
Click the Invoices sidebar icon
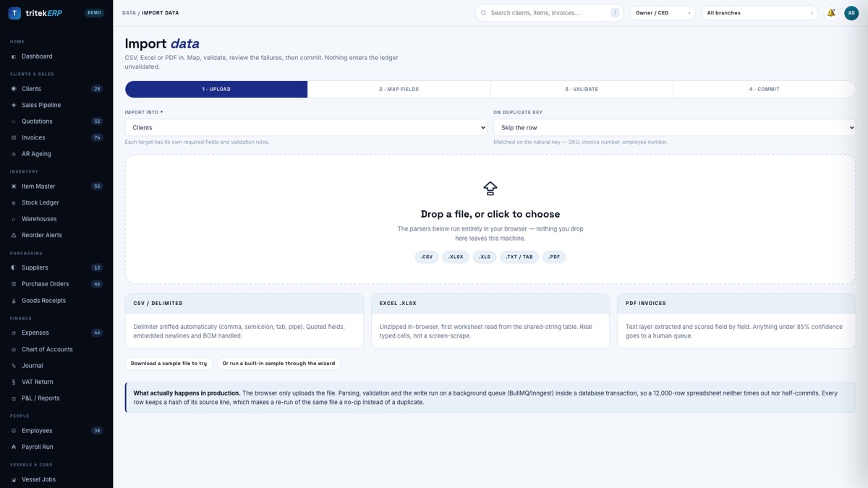[x=14, y=137]
